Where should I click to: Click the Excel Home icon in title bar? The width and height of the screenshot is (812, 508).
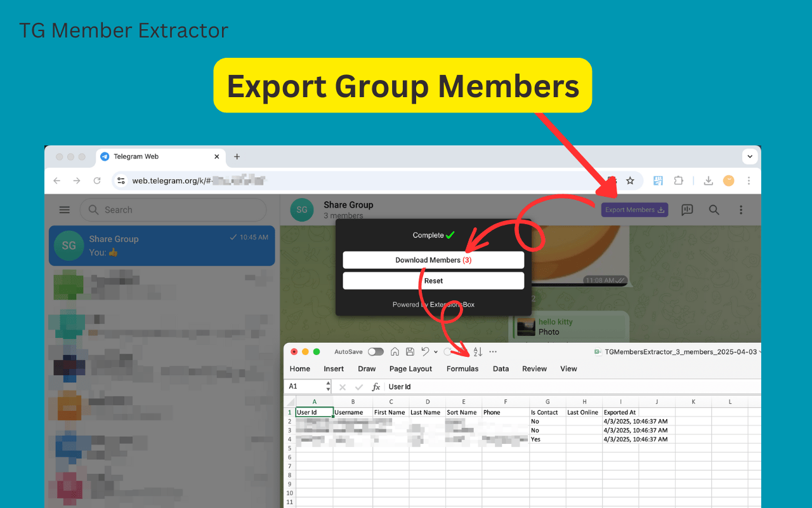click(x=395, y=352)
